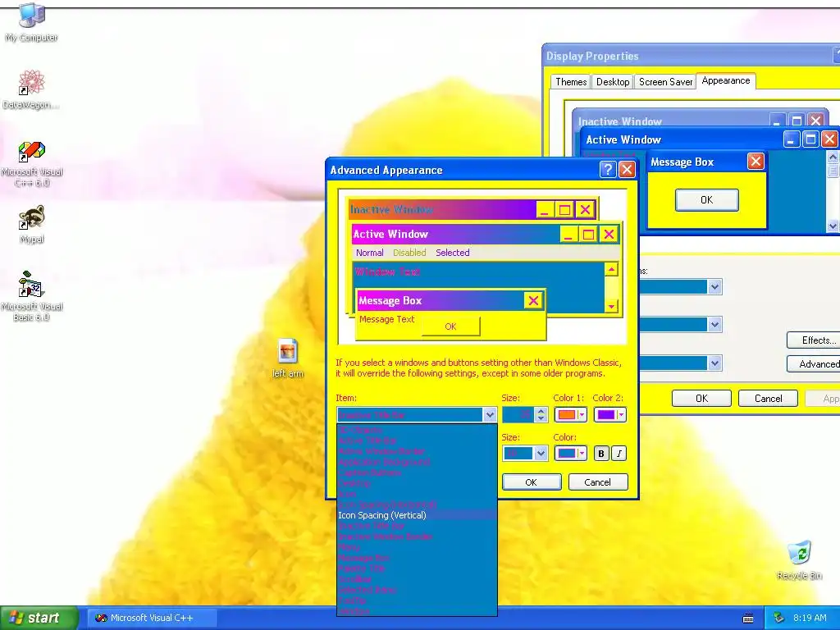This screenshot has width=840, height=630.
Task: Open the font Size dropdown
Action: [x=540, y=454]
